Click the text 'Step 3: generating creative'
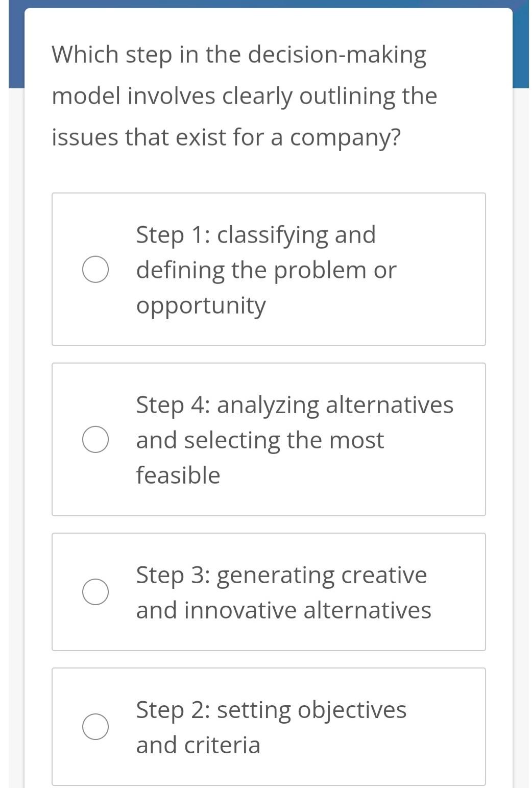The width and height of the screenshot is (532, 788). pyautogui.click(x=281, y=574)
